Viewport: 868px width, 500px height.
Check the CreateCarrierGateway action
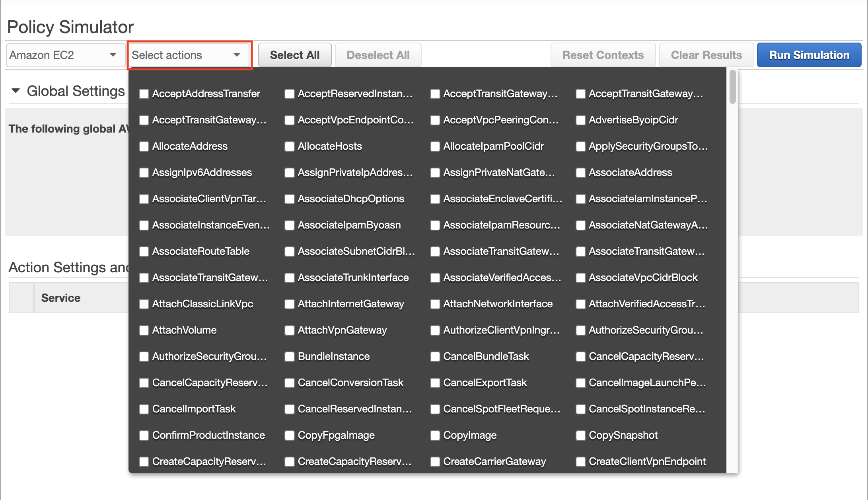pyautogui.click(x=435, y=462)
